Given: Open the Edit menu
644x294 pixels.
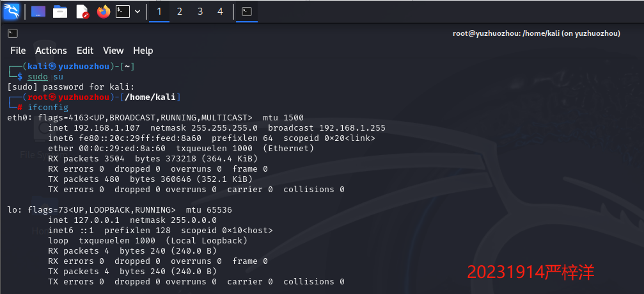Looking at the screenshot, I should pyautogui.click(x=85, y=51).
